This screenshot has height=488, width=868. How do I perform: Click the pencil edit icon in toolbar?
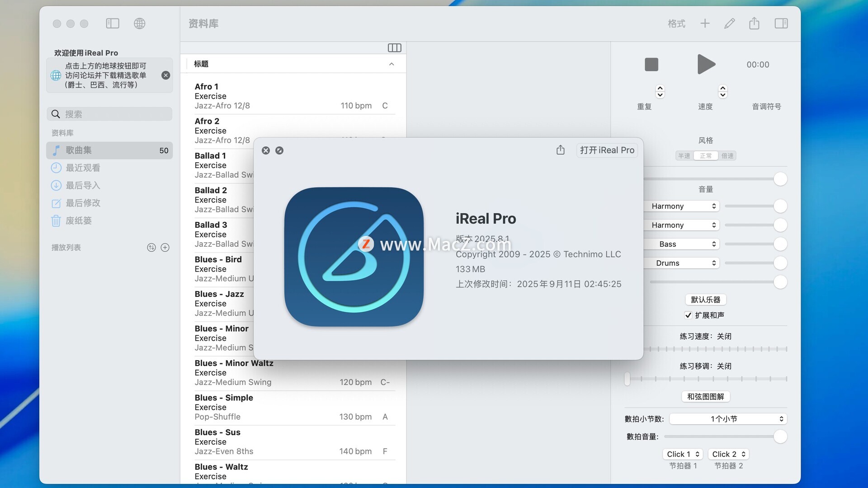[729, 23]
